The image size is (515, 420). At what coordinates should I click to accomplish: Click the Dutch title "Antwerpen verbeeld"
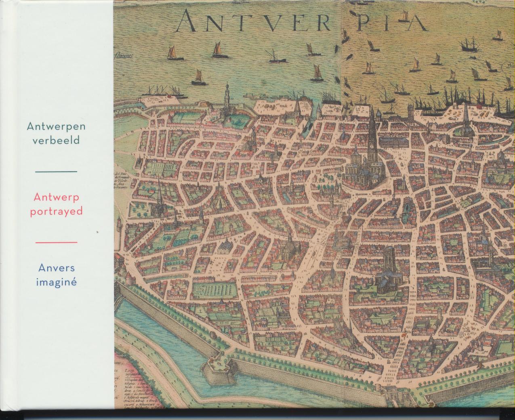pyautogui.click(x=56, y=133)
